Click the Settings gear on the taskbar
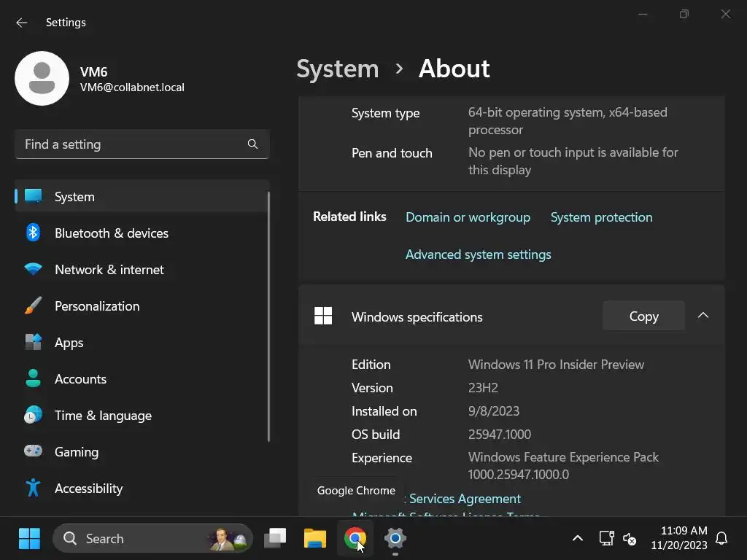 pyautogui.click(x=395, y=538)
